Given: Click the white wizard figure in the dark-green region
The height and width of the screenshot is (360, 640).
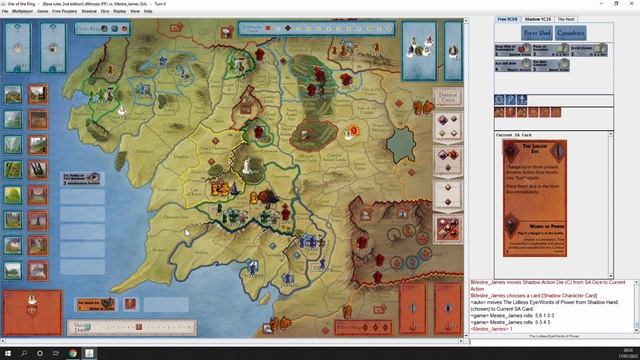Looking at the screenshot, I should pyautogui.click(x=247, y=166).
